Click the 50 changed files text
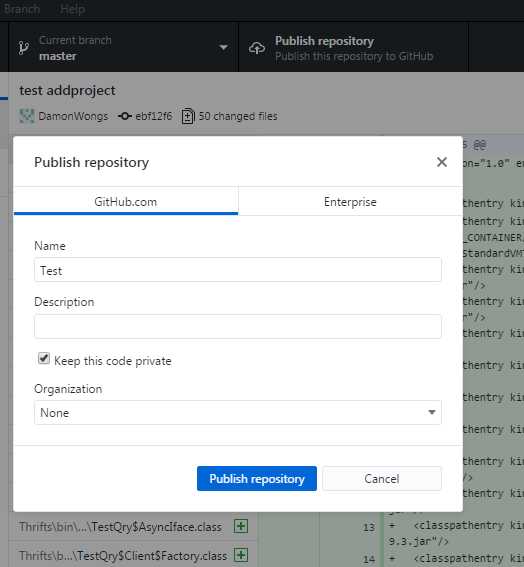The width and height of the screenshot is (524, 567). [238, 116]
